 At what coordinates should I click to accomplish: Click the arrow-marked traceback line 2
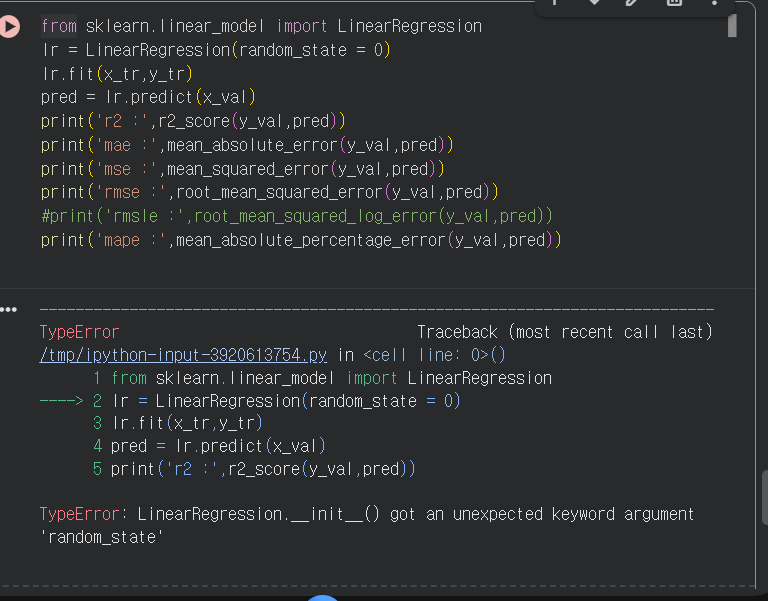point(250,401)
